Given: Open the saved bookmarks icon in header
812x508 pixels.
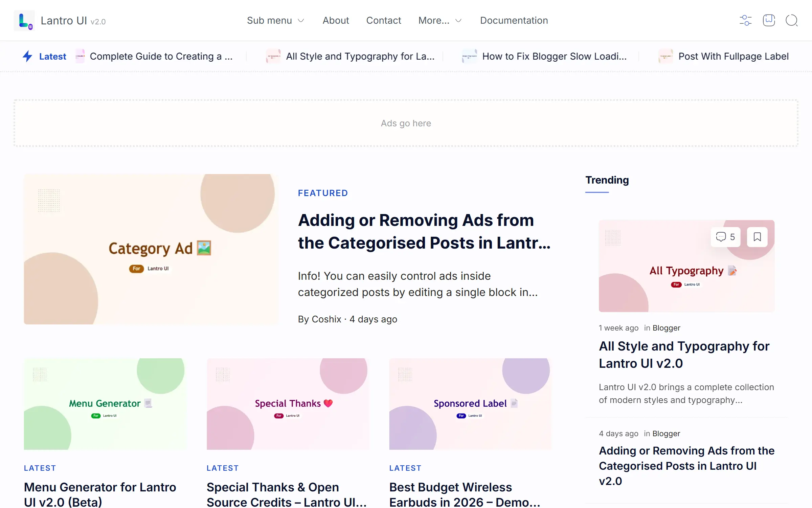Looking at the screenshot, I should point(769,20).
